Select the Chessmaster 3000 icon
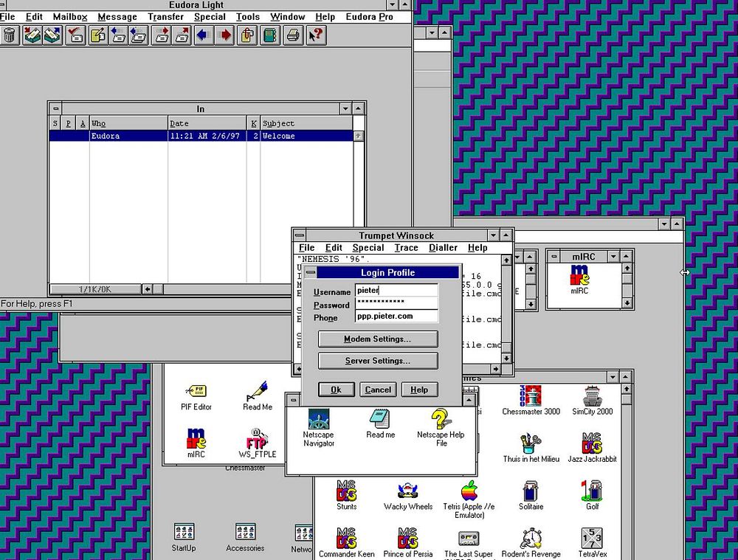The height and width of the screenshot is (560, 738). point(531,400)
